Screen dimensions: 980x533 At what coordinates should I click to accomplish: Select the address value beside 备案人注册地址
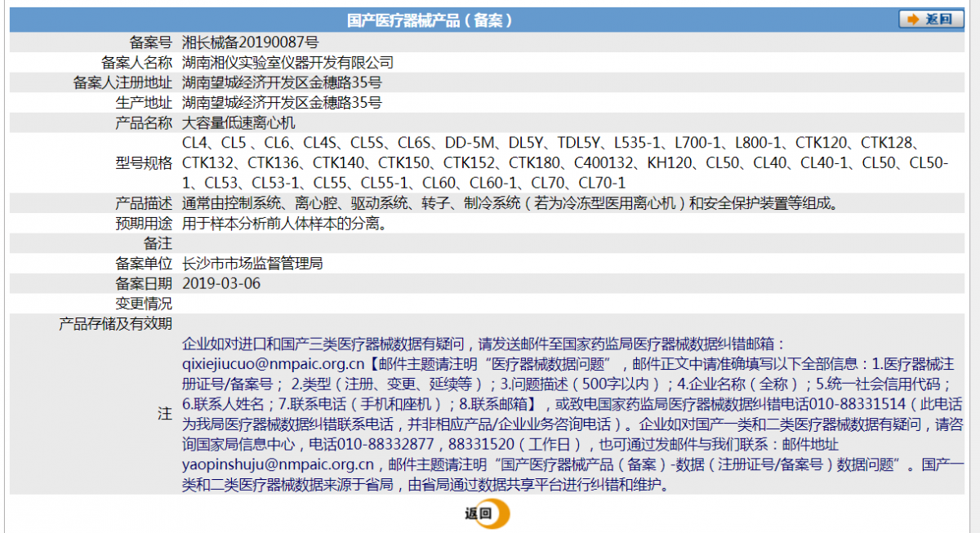coord(282,82)
